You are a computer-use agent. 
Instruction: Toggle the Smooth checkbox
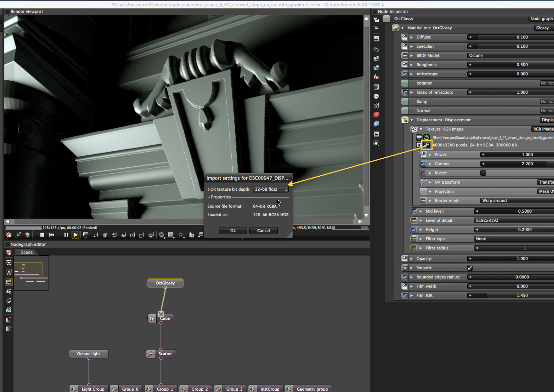[x=470, y=268]
